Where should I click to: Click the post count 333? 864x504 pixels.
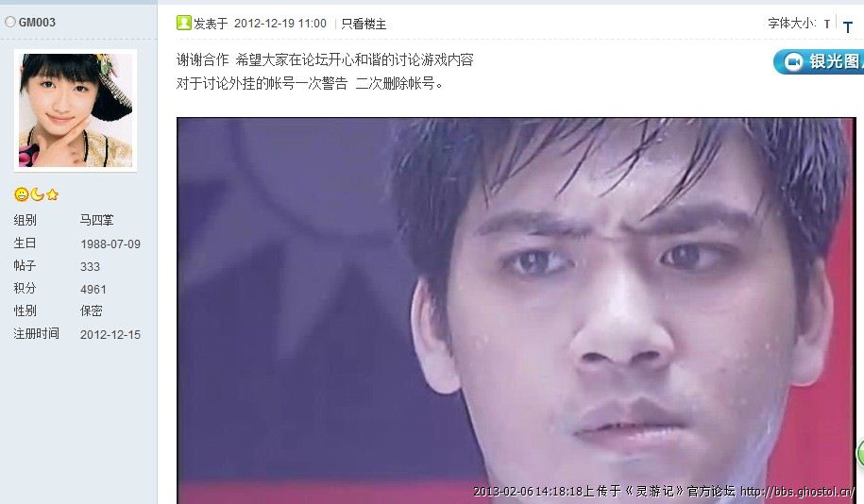[x=90, y=266]
